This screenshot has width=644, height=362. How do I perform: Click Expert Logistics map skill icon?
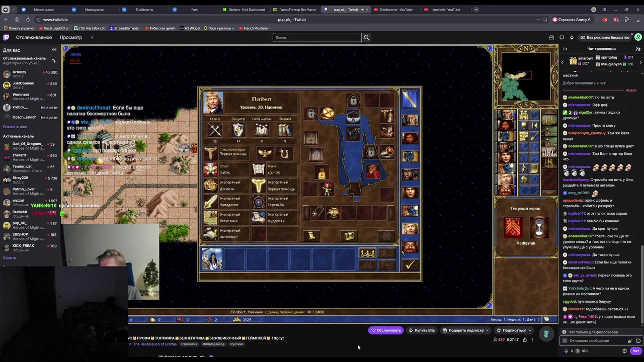[x=210, y=218]
